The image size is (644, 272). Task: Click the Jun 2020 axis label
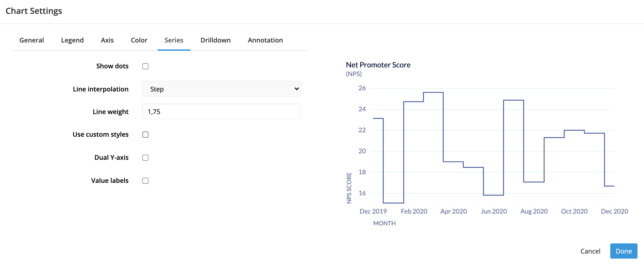coord(494,211)
